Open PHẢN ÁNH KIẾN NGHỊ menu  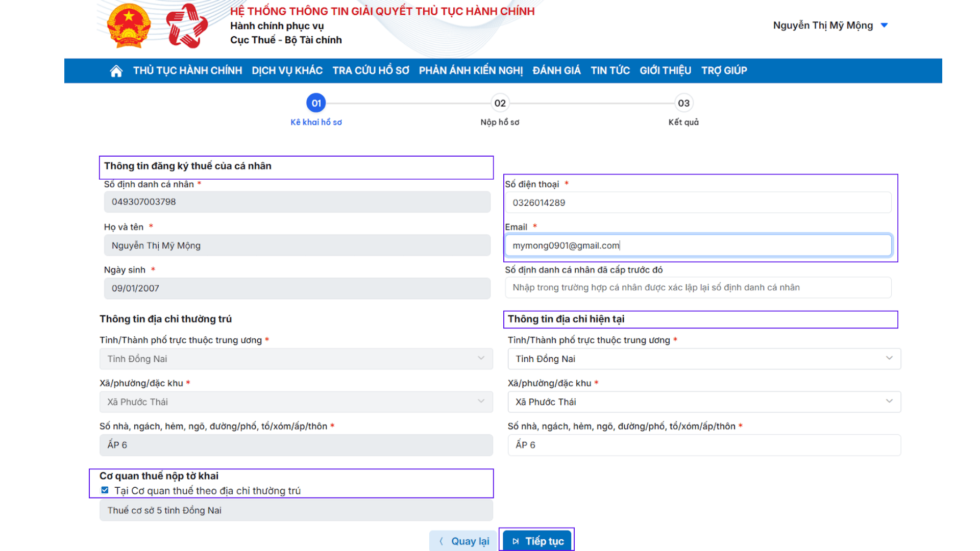point(471,71)
